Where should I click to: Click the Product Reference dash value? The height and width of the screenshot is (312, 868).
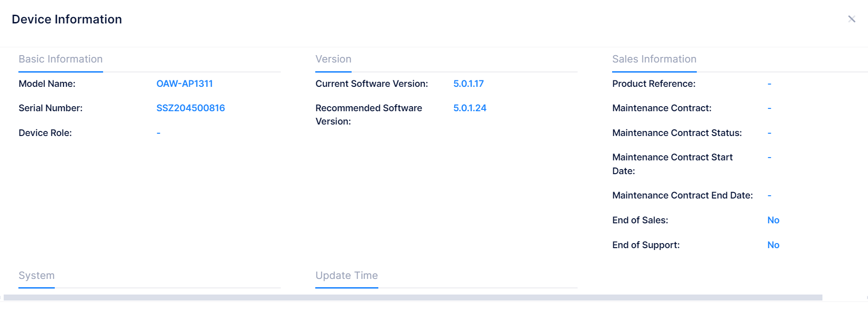coord(769,84)
